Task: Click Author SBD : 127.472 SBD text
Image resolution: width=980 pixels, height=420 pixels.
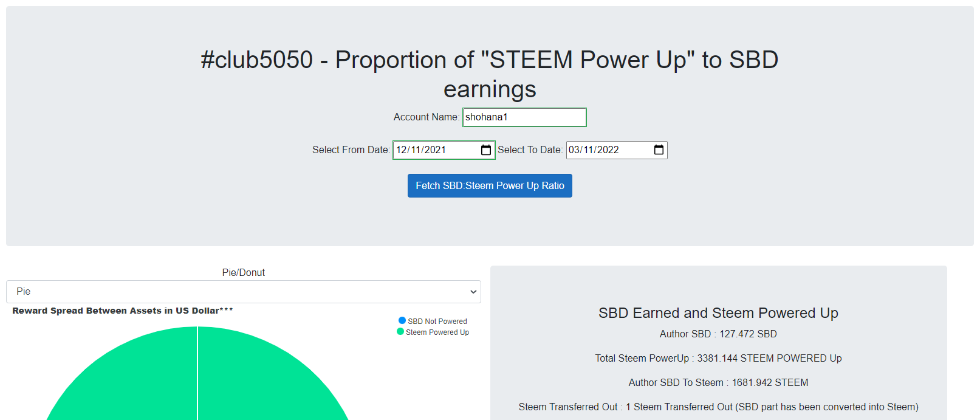Action: (x=718, y=334)
